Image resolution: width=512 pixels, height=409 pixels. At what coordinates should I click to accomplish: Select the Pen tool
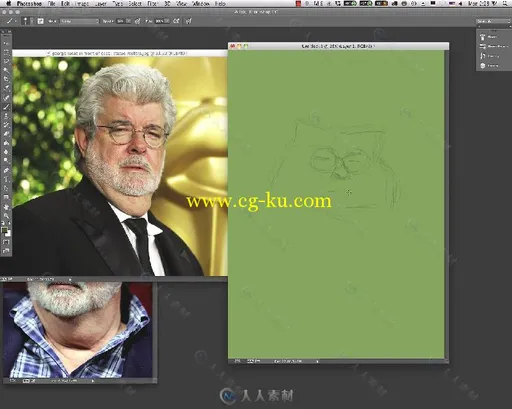tap(6, 170)
